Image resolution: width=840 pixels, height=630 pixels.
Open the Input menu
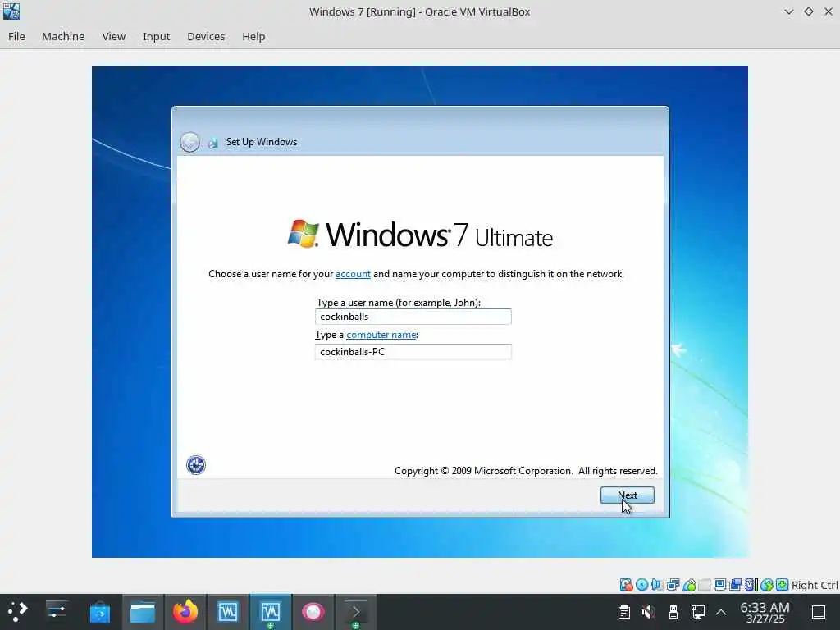coord(156,36)
